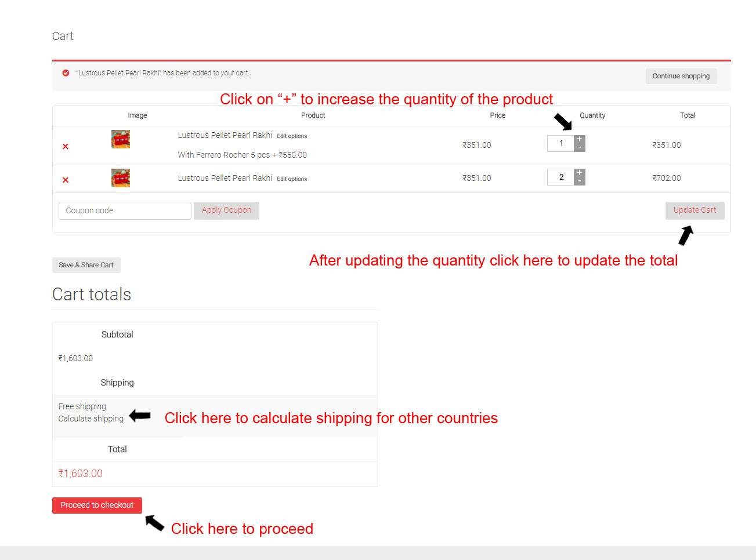Screen dimensions: 756x560
Task: Update Cart to refresh totals
Action: [694, 210]
